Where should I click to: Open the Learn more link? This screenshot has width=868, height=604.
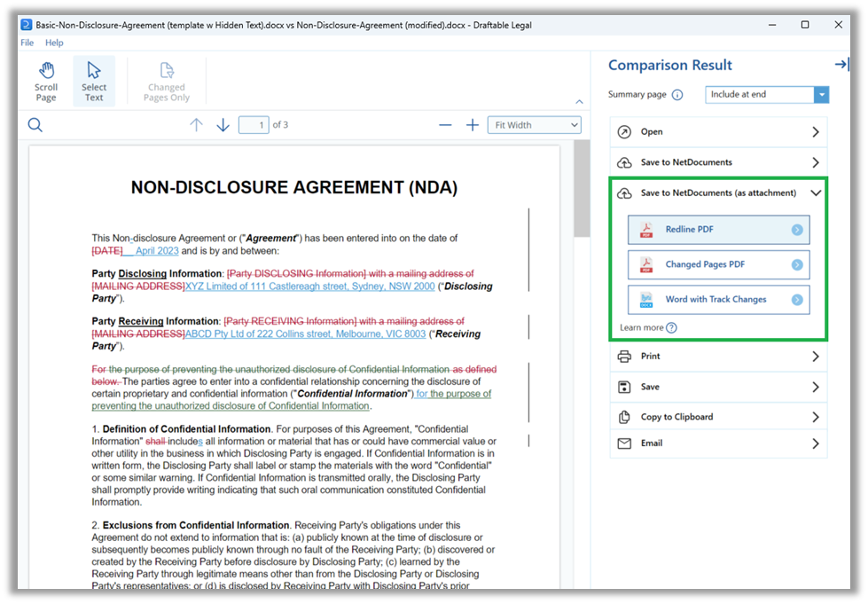[642, 328]
